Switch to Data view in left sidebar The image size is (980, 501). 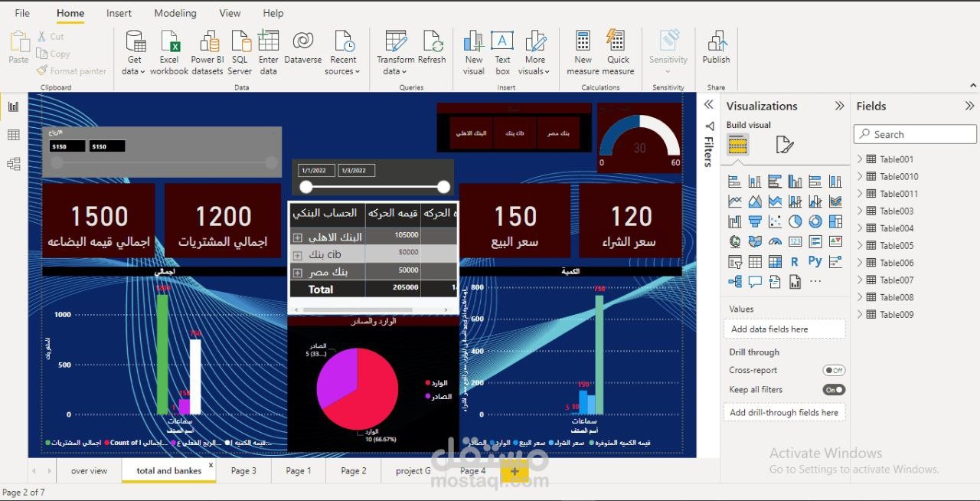point(13,135)
